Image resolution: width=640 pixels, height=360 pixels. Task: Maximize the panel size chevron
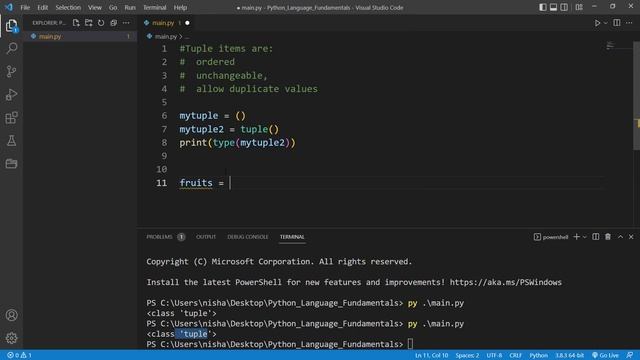620,237
